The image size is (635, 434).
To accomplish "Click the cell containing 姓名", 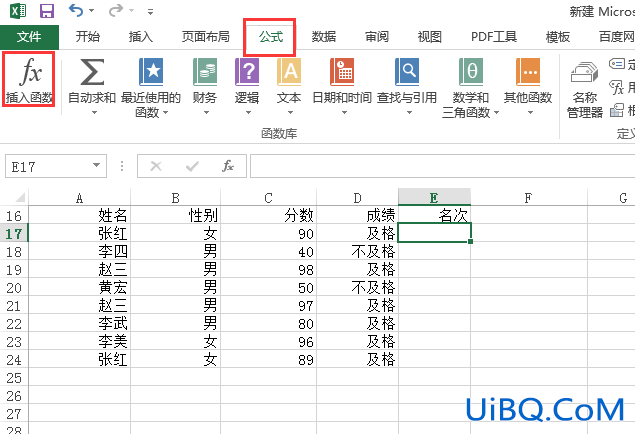I will click(x=79, y=215).
